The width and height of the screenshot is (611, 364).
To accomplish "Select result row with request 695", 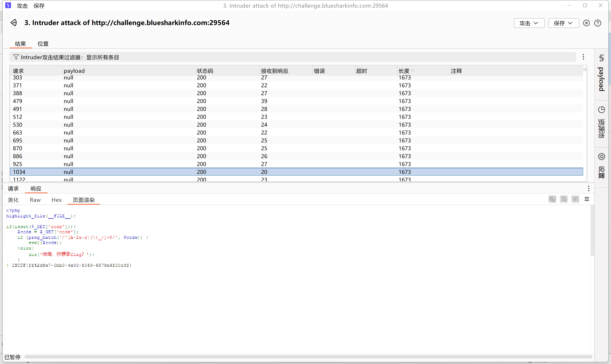I will [17, 140].
